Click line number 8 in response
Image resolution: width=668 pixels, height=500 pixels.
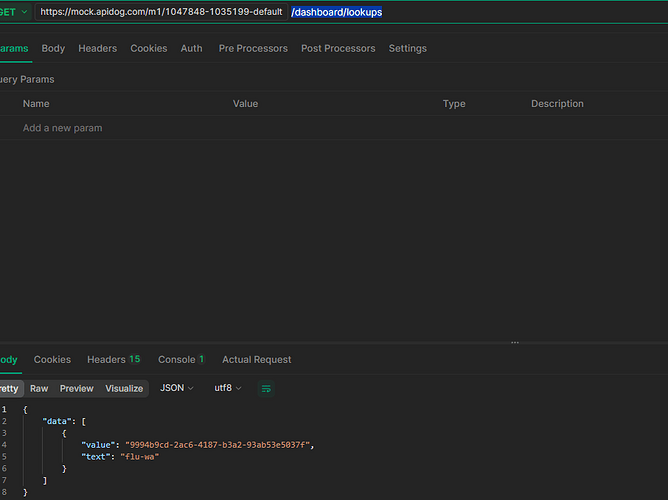[x=4, y=493]
